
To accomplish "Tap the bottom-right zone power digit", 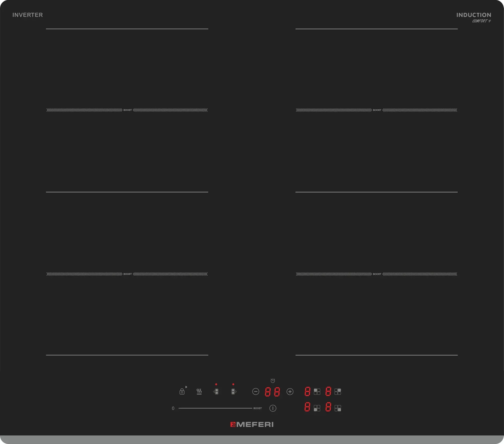I will click(328, 407).
